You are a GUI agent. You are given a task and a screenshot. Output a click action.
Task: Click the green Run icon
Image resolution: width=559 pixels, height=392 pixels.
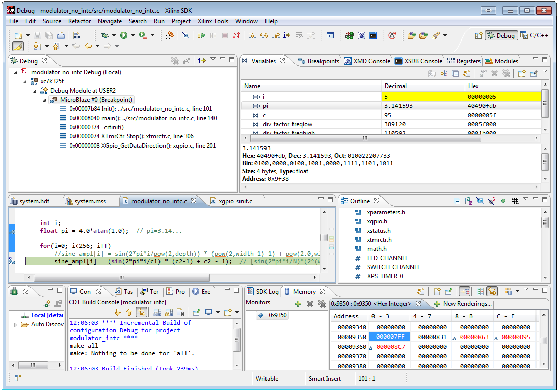(x=124, y=35)
